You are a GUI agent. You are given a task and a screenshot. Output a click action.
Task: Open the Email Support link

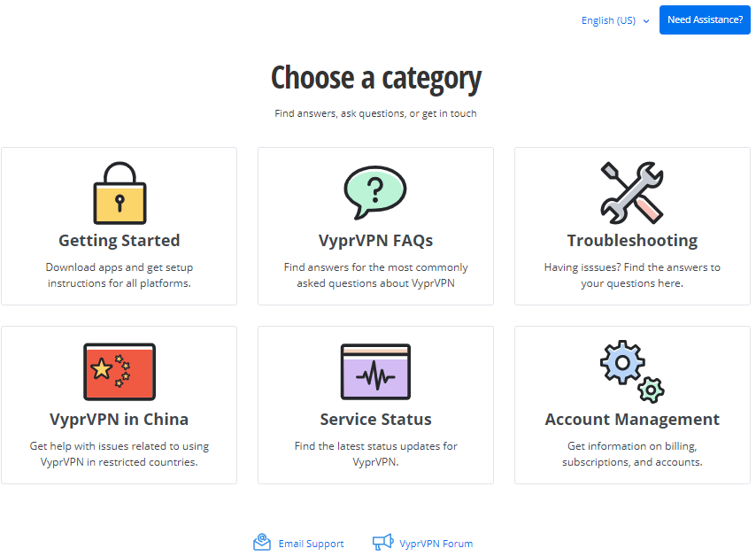tap(311, 544)
